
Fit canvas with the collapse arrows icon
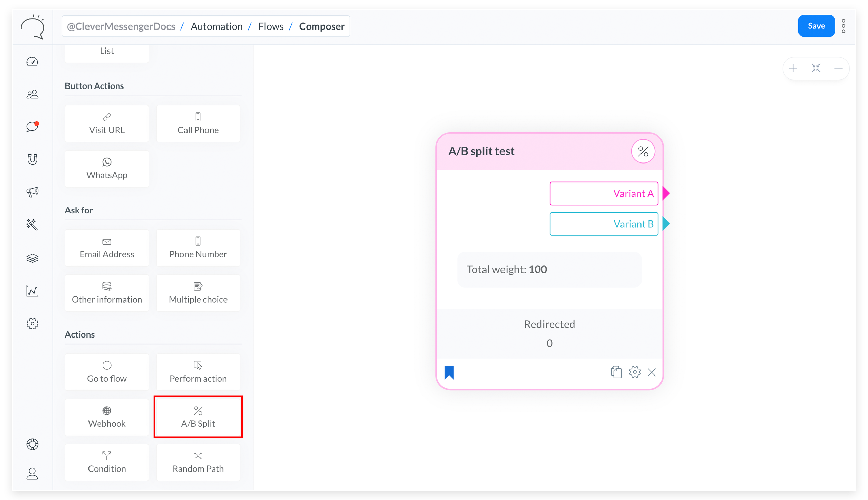(x=815, y=68)
